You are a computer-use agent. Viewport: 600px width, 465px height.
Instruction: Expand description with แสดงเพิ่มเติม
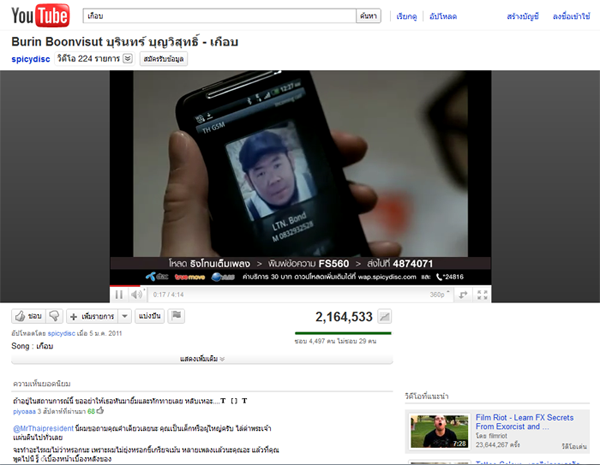click(x=202, y=359)
